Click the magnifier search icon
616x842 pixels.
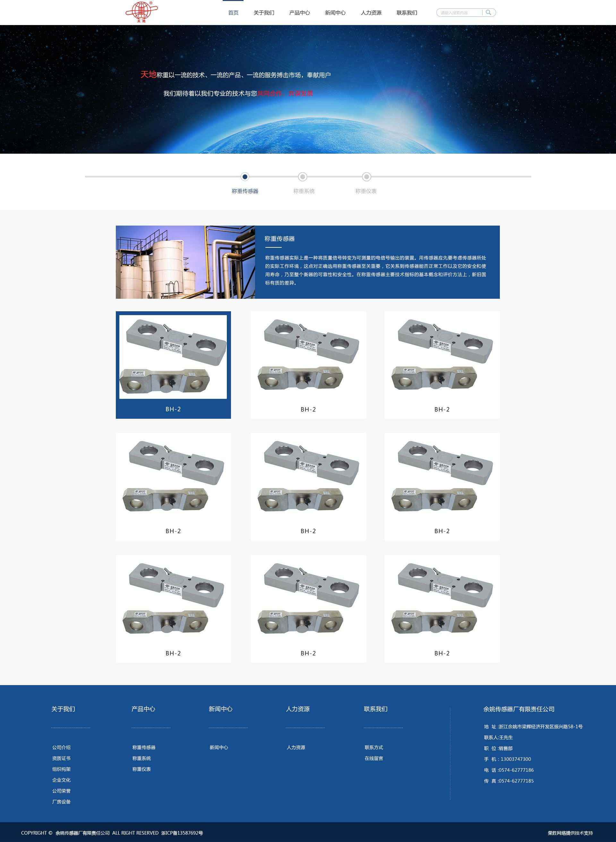click(488, 13)
